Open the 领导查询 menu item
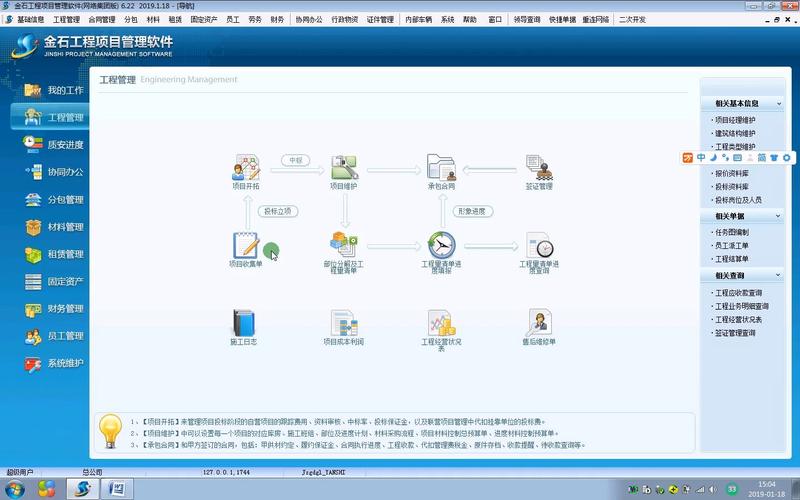This screenshot has width=800, height=500. click(x=527, y=19)
